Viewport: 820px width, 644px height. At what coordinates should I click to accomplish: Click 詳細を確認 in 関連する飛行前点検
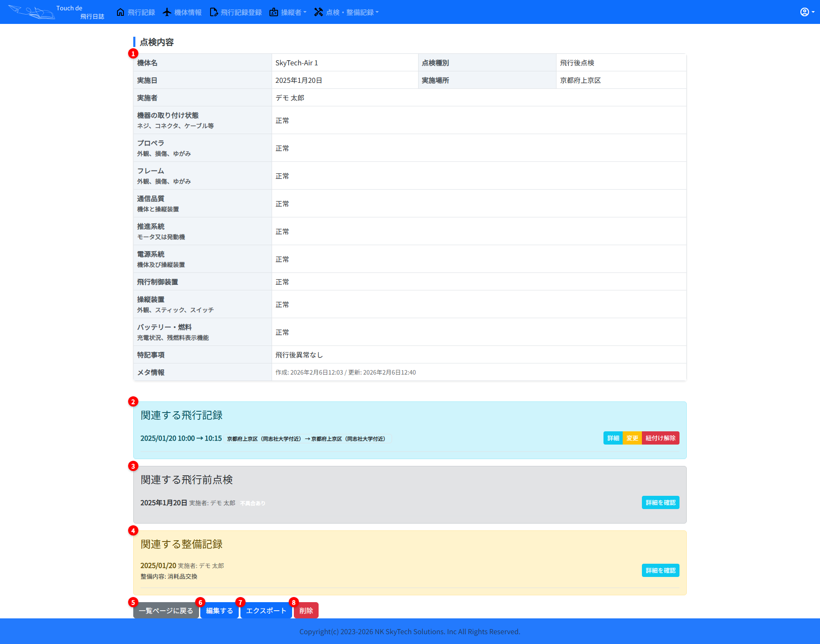tap(660, 503)
